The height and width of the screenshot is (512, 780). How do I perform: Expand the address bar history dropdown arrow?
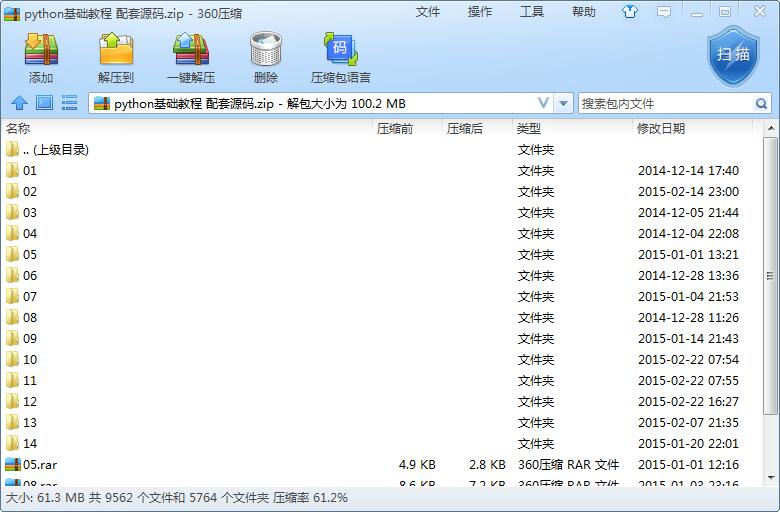click(563, 103)
